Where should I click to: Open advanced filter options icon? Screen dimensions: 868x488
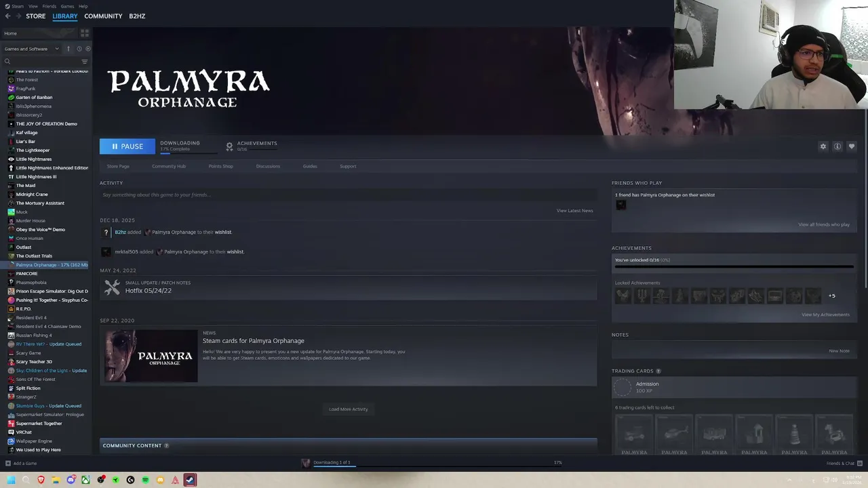85,62
